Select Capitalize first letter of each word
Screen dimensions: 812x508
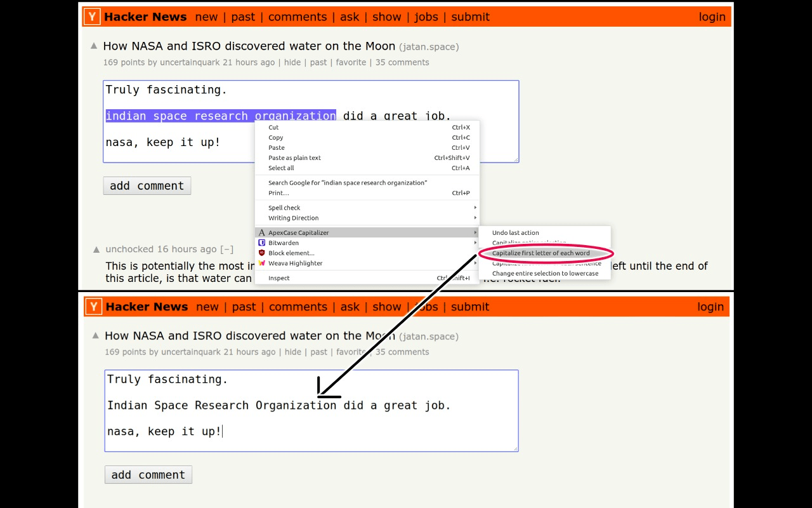(x=545, y=253)
